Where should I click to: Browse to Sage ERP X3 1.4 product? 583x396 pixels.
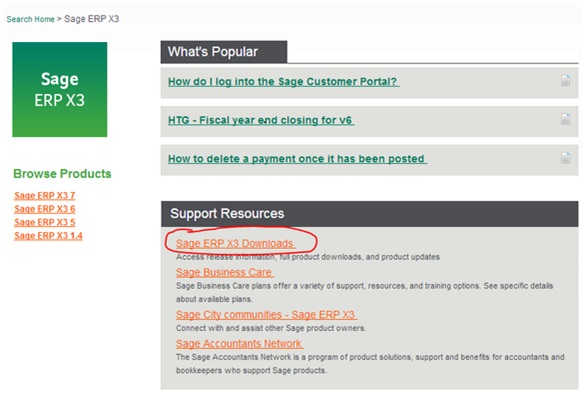tap(48, 236)
